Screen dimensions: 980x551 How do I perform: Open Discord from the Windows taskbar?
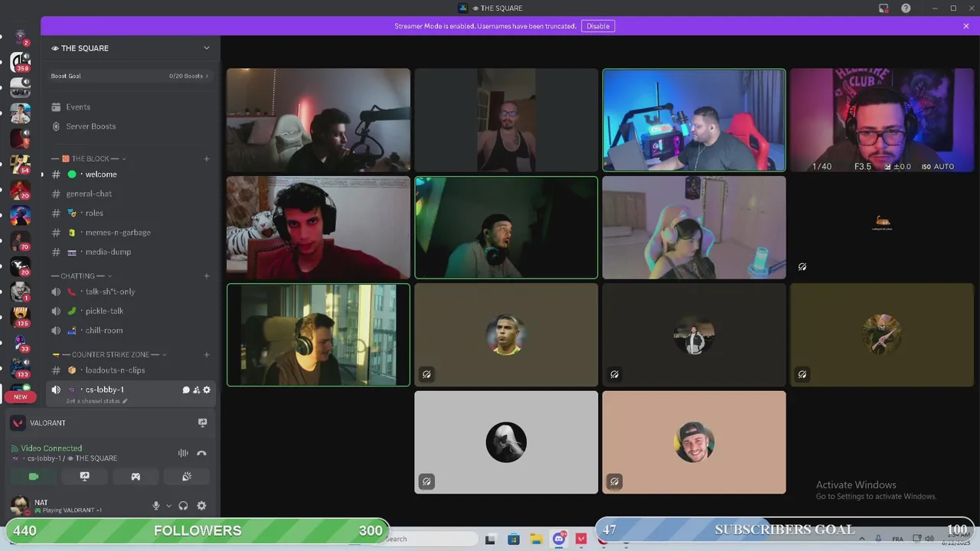coord(559,539)
